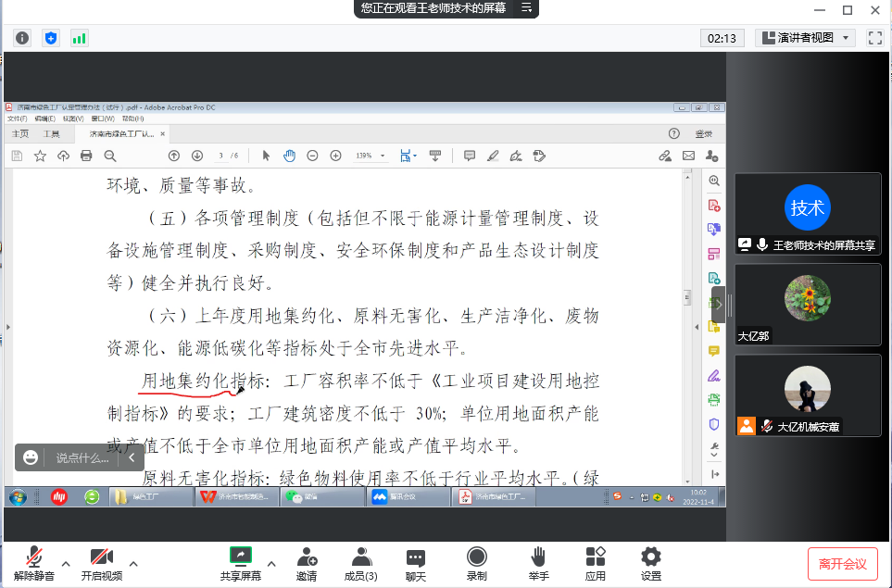Viewport: 892px width, 588px height.
Task: Unmute the microphone
Action: pyautogui.click(x=33, y=560)
